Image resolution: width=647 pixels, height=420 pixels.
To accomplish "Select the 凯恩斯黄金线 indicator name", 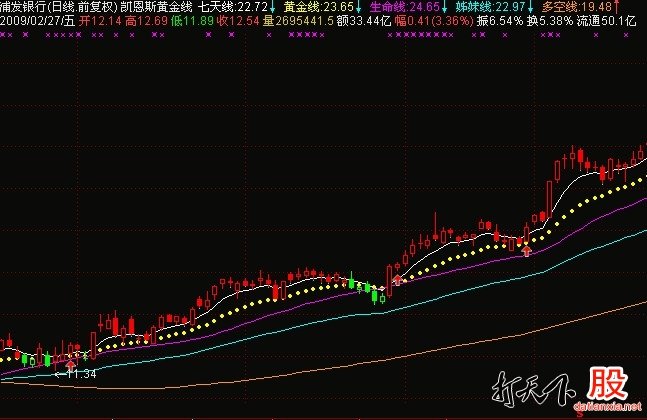I will pyautogui.click(x=157, y=7).
